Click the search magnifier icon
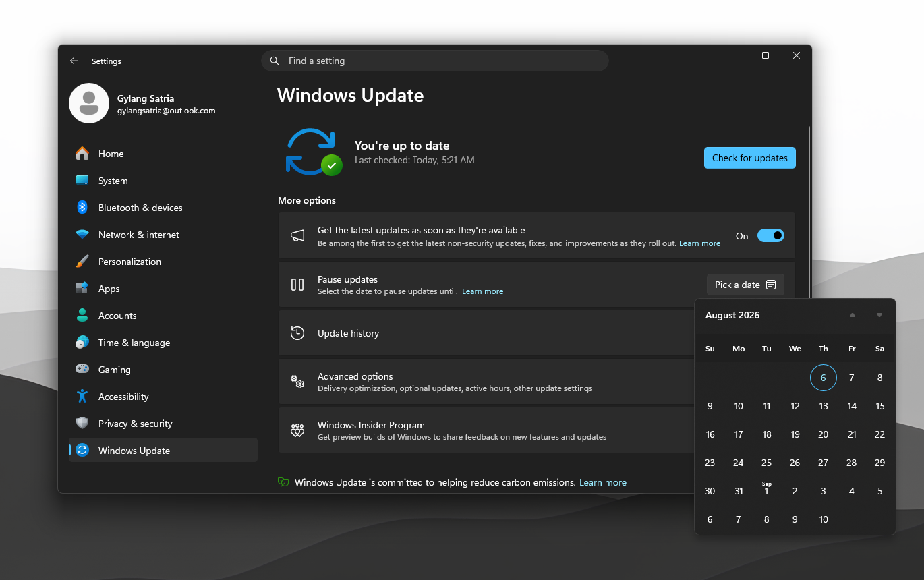The height and width of the screenshot is (580, 924). [275, 61]
